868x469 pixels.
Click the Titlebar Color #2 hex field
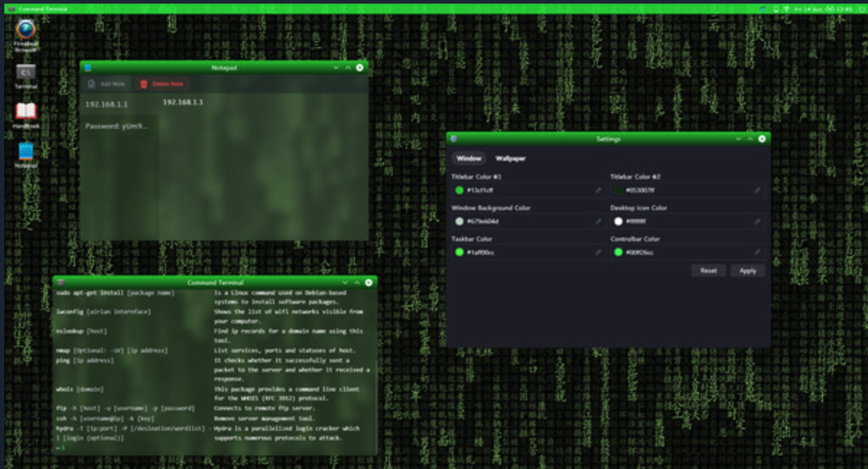click(x=687, y=190)
